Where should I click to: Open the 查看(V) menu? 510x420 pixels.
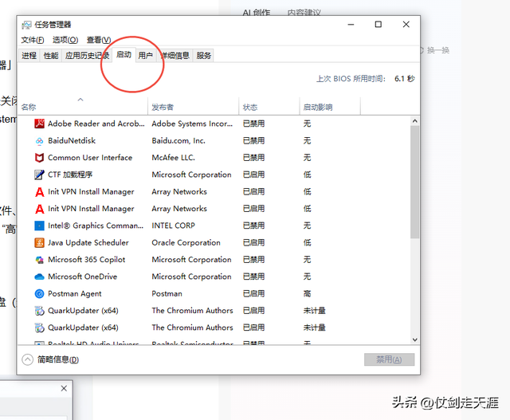click(x=99, y=40)
